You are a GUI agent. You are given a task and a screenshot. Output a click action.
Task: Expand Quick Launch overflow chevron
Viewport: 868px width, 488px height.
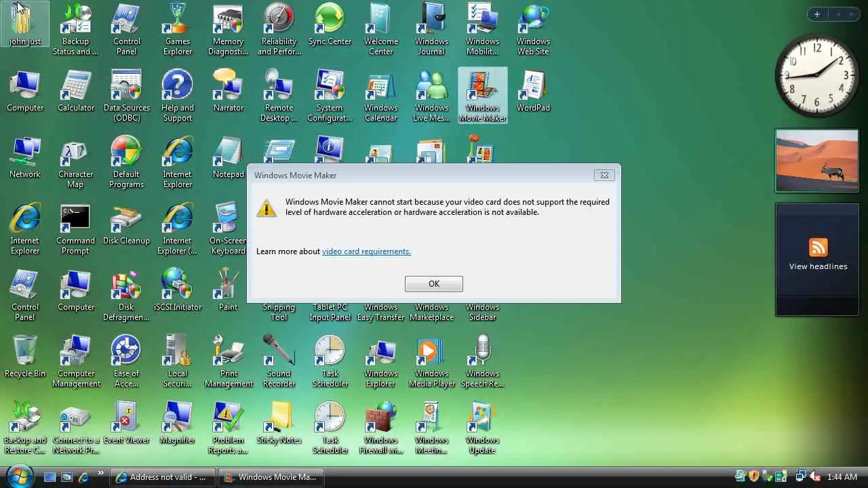coord(101,473)
